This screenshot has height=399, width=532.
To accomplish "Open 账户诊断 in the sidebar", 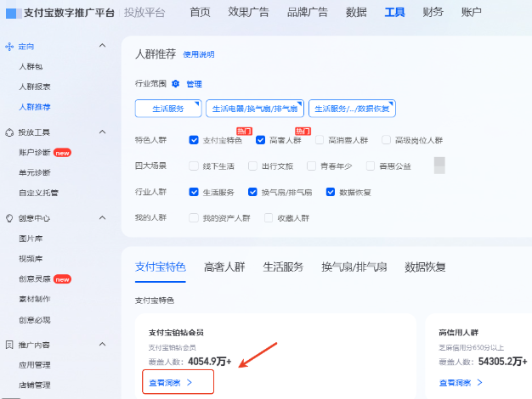I will [x=35, y=153].
